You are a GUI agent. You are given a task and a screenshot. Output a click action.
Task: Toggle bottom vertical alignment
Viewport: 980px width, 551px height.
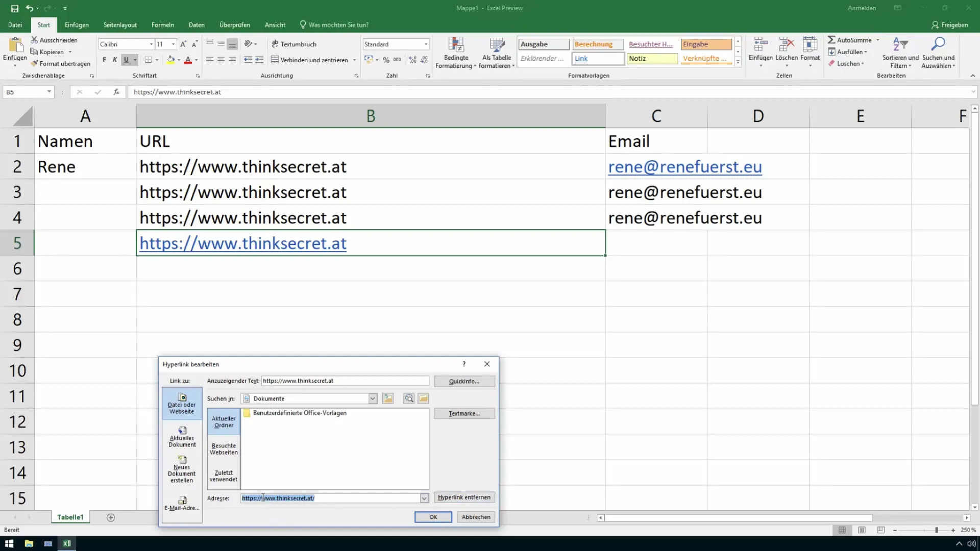pyautogui.click(x=232, y=44)
